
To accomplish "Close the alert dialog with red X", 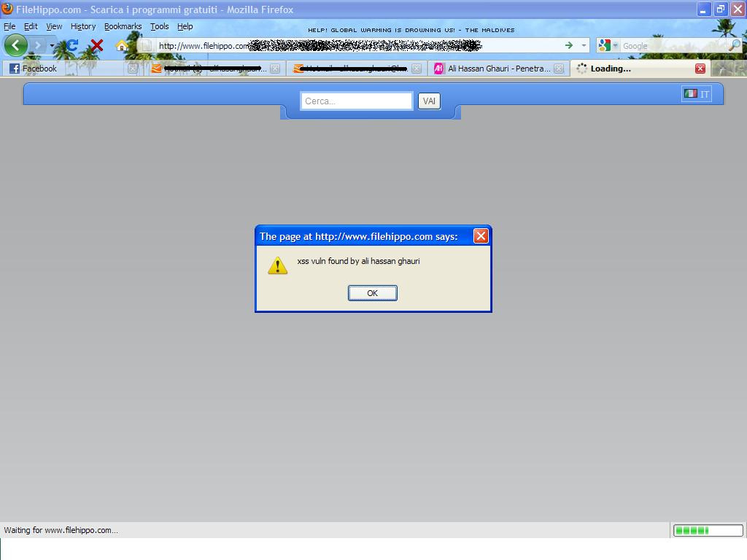I will pyautogui.click(x=481, y=236).
